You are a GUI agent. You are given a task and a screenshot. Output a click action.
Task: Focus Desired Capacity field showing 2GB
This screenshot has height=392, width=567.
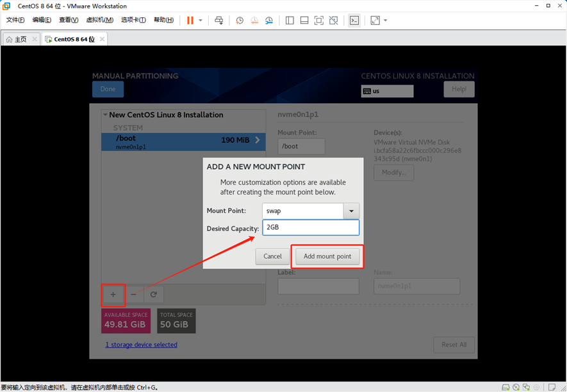(311, 227)
